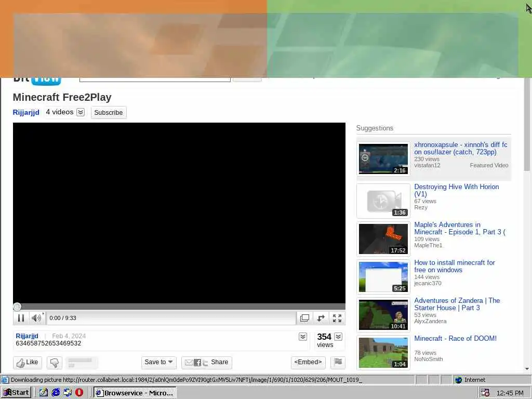The width and height of the screenshot is (532, 399).
Task: Open Minecraft - Race of DOOM! link
Action: pyautogui.click(x=455, y=339)
